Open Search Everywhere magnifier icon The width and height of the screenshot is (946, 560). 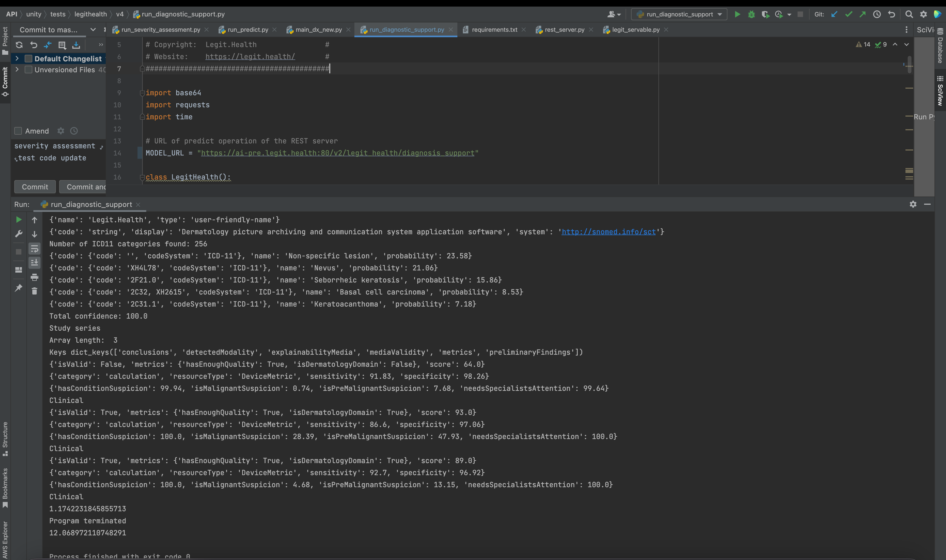tap(909, 14)
